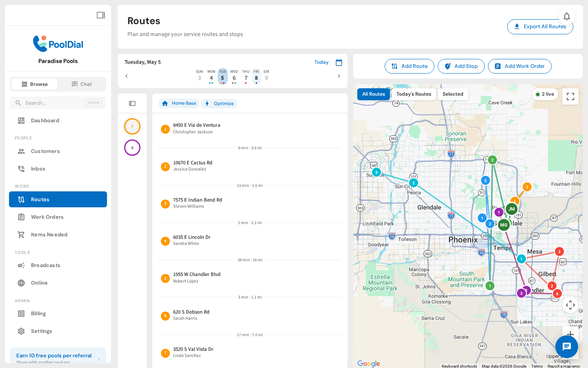Screen dimensions: 588x368
Task: Select the purple route with 4 stops
Action: pos(132,148)
